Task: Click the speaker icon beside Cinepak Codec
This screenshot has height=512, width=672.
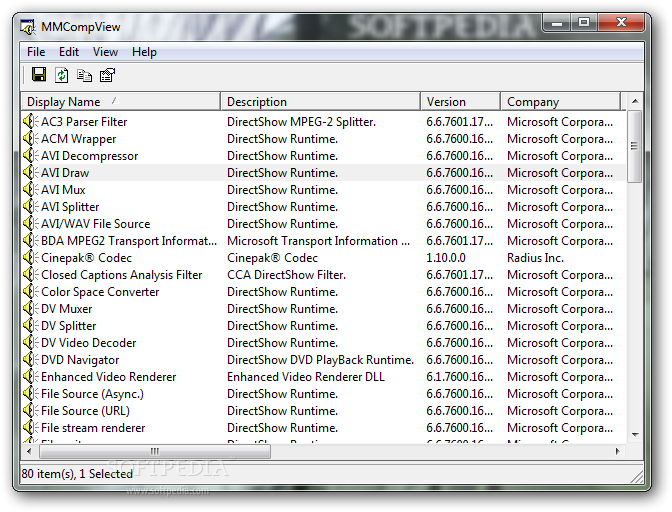Action: coord(31,257)
